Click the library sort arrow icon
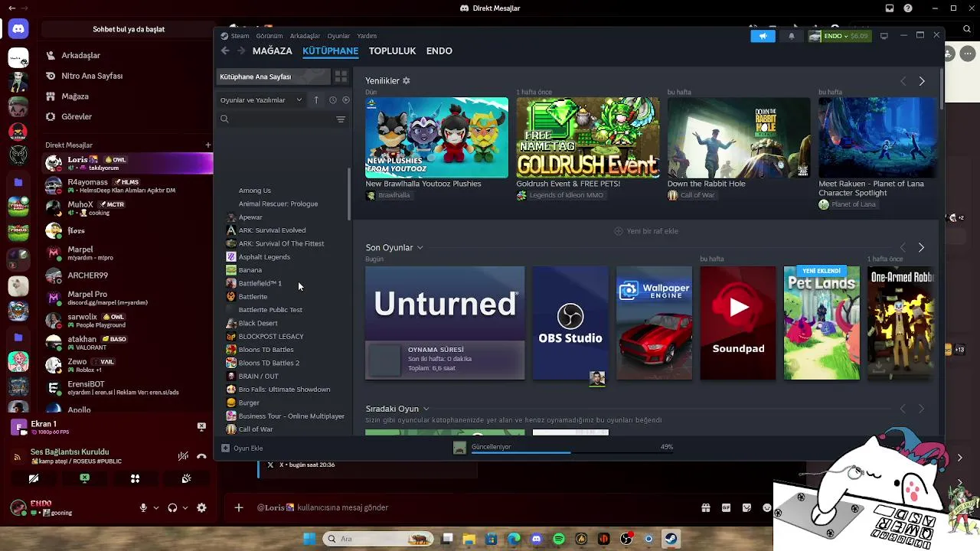This screenshot has width=980, height=551. (315, 99)
